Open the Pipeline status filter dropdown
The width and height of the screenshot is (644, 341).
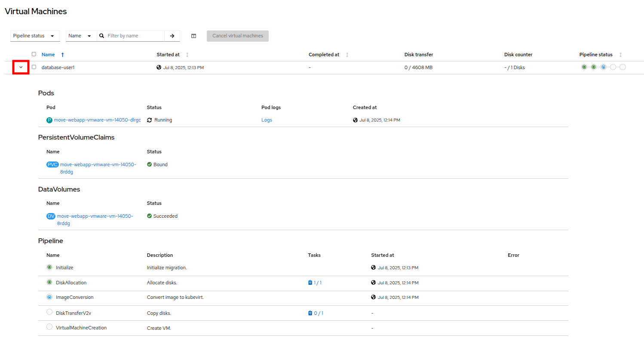[x=35, y=36]
